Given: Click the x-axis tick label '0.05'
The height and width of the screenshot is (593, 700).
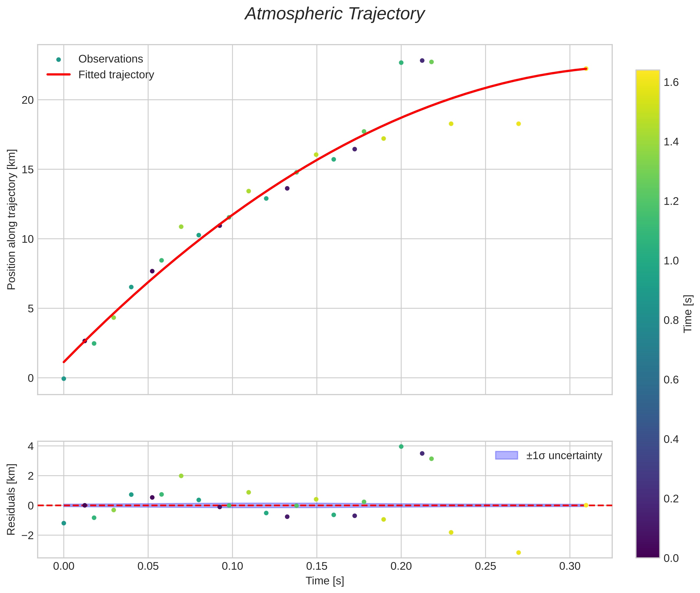Looking at the screenshot, I should (148, 566).
